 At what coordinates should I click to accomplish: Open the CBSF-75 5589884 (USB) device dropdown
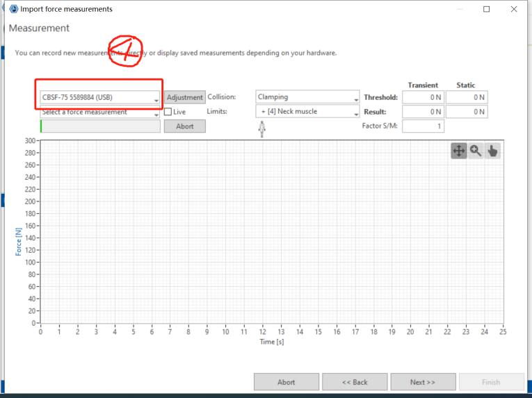tap(99, 97)
